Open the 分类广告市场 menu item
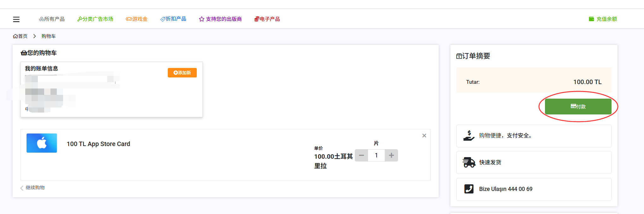The height and width of the screenshot is (214, 644). pos(95,19)
